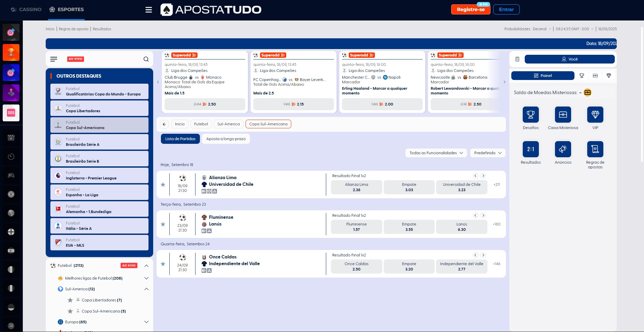Screen dimensions: 644x332
Task: Show +211 more markets for Alianza Lima
Action: [497, 184]
